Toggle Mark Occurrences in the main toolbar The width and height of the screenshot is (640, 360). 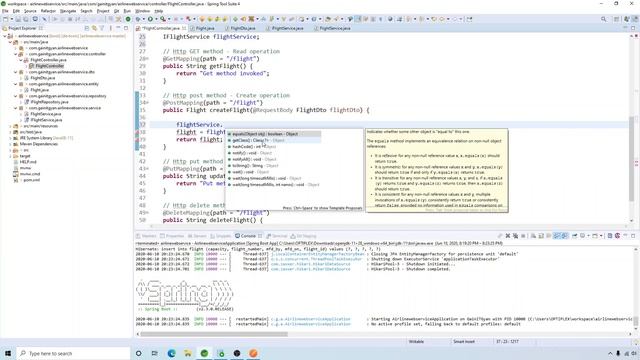pyautogui.click(x=358, y=19)
